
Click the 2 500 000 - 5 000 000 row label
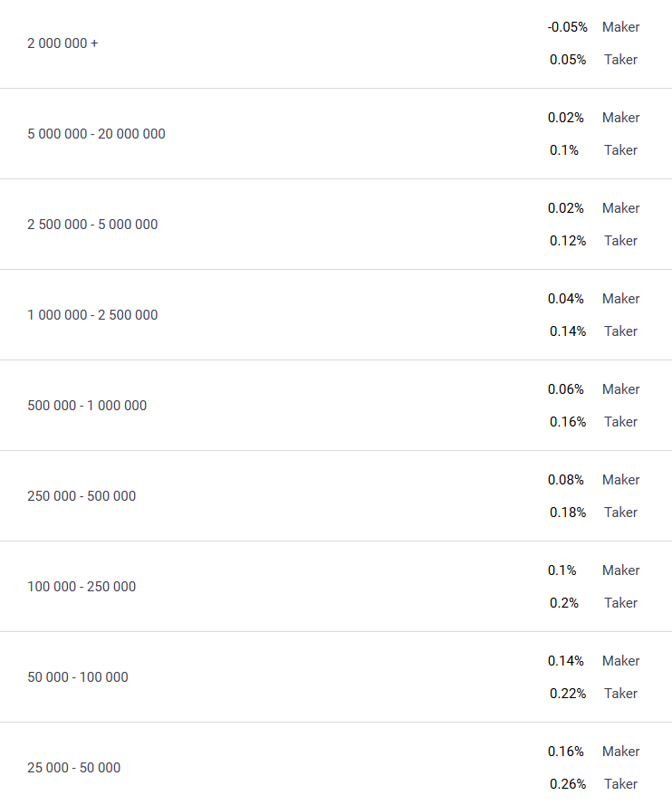pyautogui.click(x=92, y=225)
